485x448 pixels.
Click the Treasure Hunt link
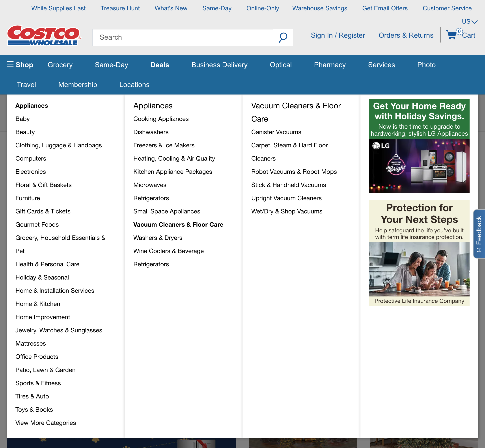click(120, 8)
